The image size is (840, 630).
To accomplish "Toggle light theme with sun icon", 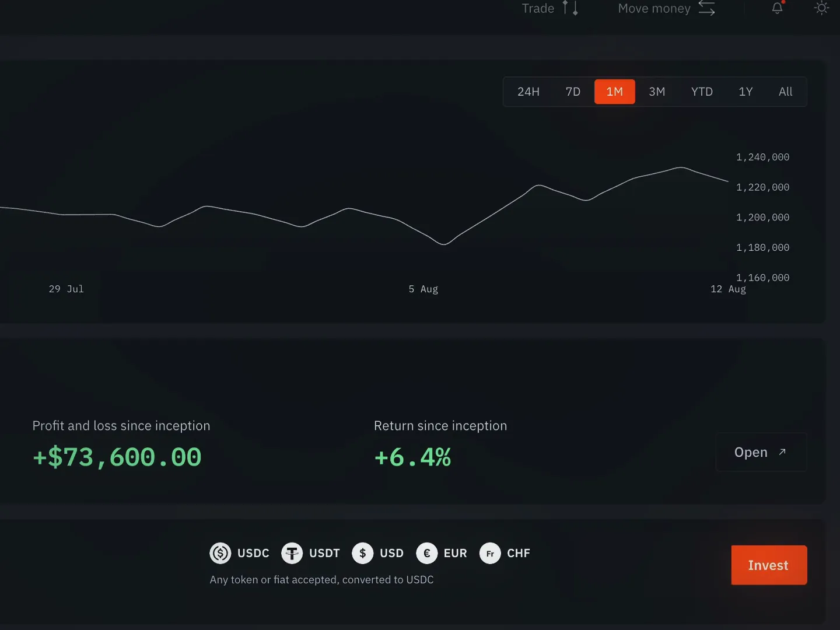I will [821, 8].
